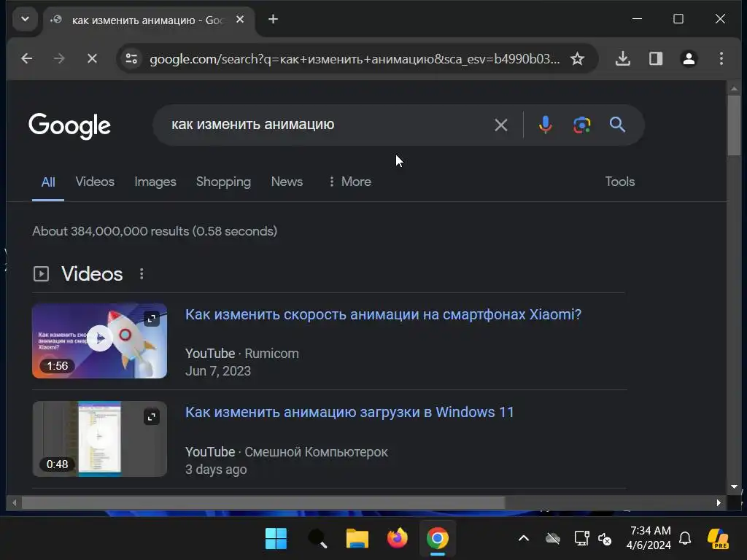747x560 pixels.
Task: Click the YouTube · Rumicom source text
Action: coord(242,354)
